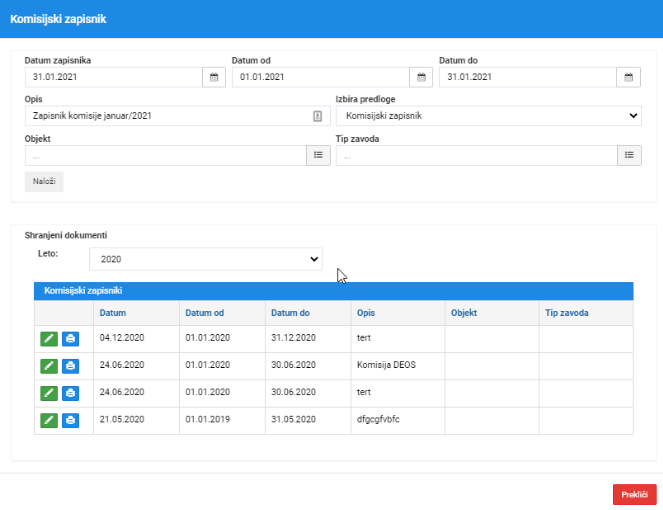Edit the record dated 04.12.2020
Image resolution: width=663 pixels, height=510 pixels.
pos(49,339)
